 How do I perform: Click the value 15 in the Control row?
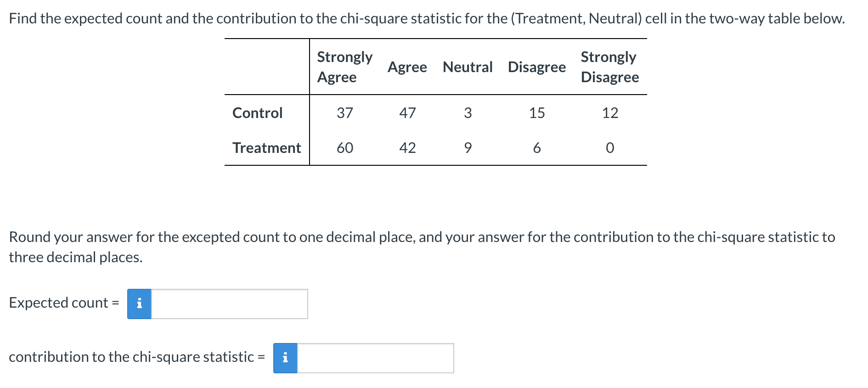pyautogui.click(x=536, y=113)
